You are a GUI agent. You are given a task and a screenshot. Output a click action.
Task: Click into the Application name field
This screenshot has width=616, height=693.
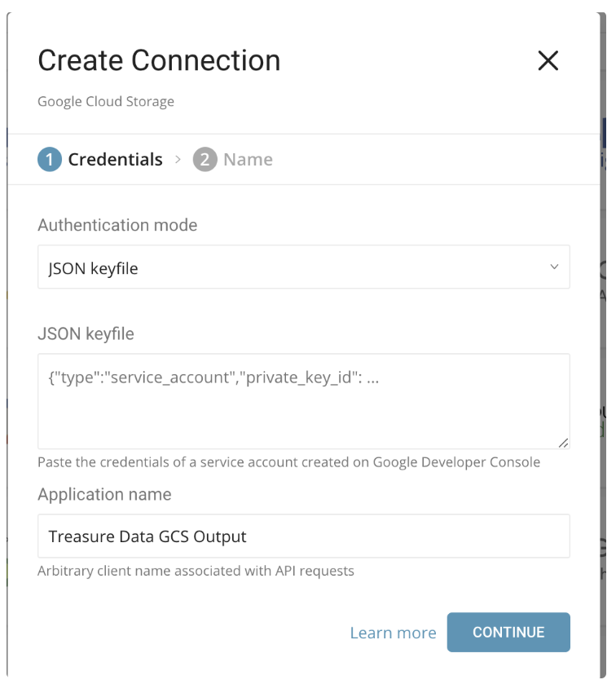click(303, 536)
